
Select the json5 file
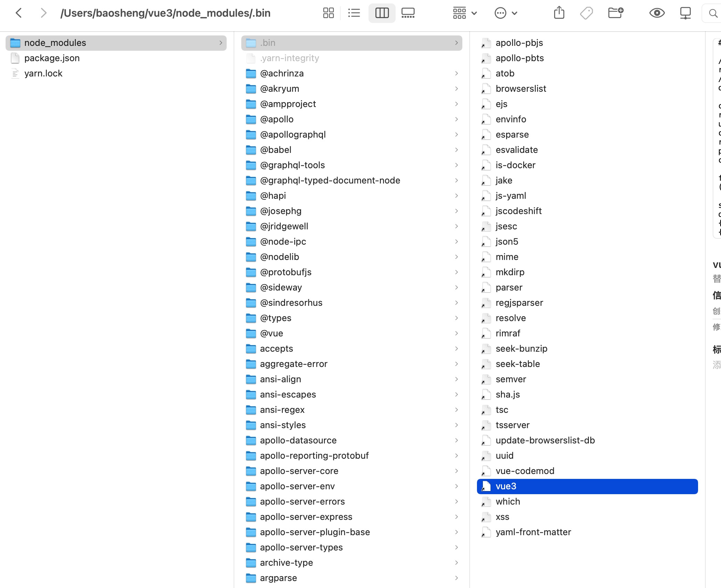tap(587, 242)
